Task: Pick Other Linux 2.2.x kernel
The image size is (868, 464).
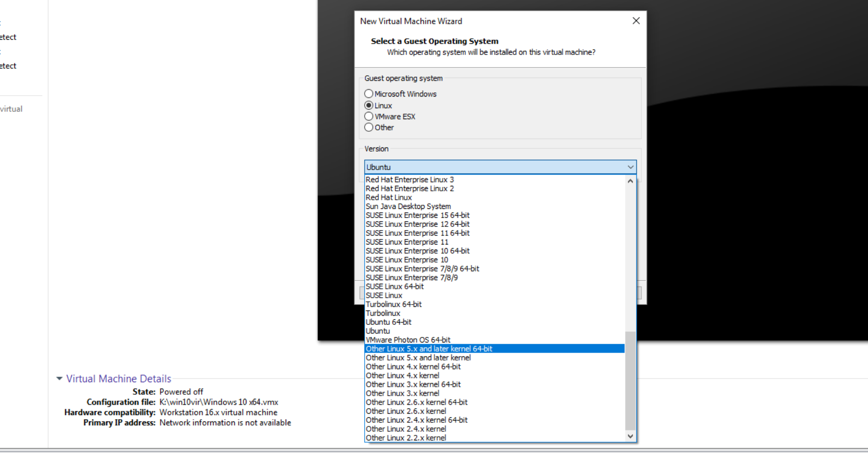Action: 495,438
